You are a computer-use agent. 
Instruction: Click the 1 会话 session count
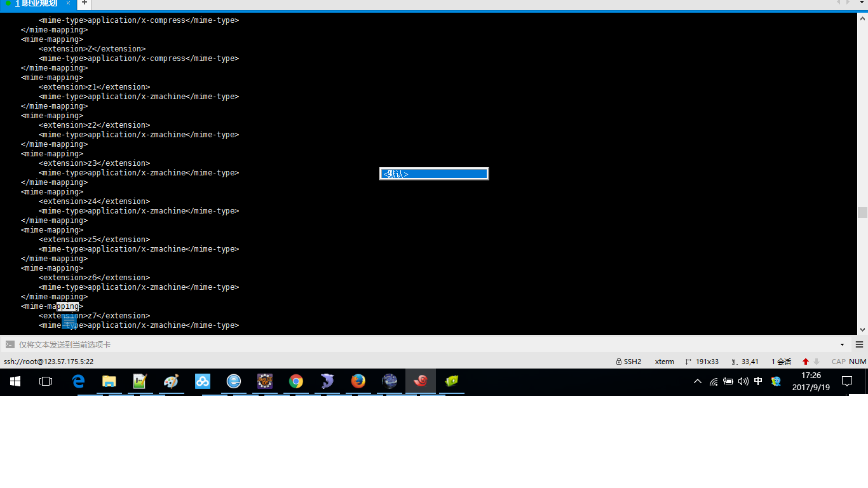(781, 362)
